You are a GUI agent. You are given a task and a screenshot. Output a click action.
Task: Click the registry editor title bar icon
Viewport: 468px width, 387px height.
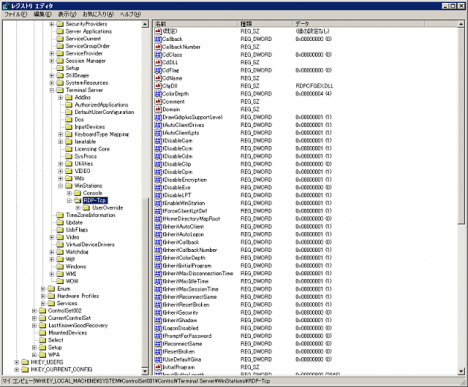(x=6, y=6)
